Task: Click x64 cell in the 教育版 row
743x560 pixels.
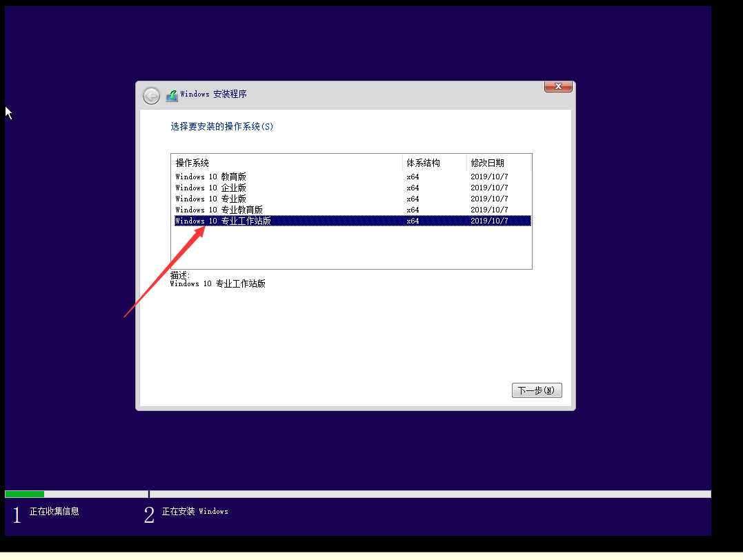Action: (413, 177)
